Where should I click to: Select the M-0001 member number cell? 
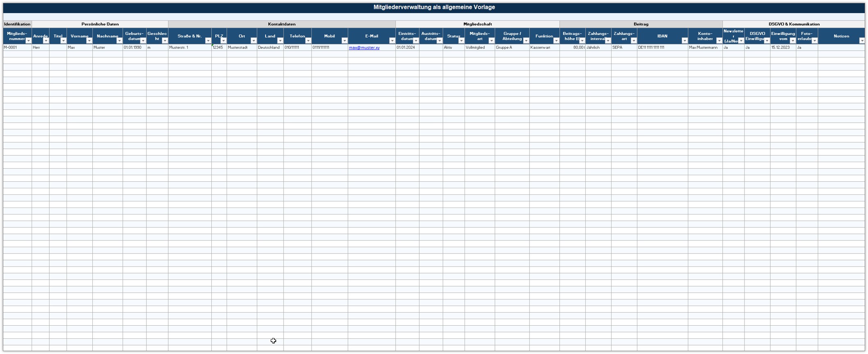17,48
